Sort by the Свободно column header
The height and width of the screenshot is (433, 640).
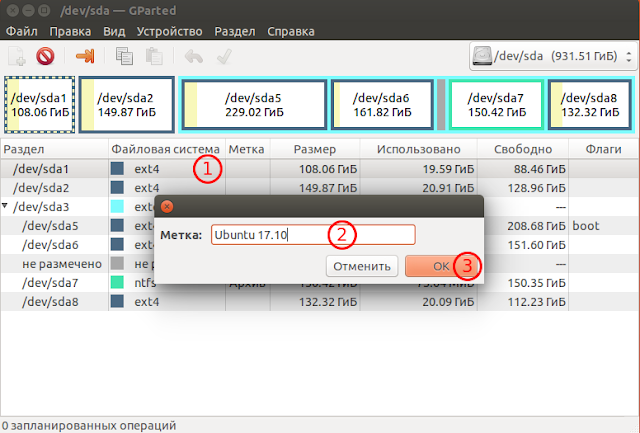pos(523,149)
